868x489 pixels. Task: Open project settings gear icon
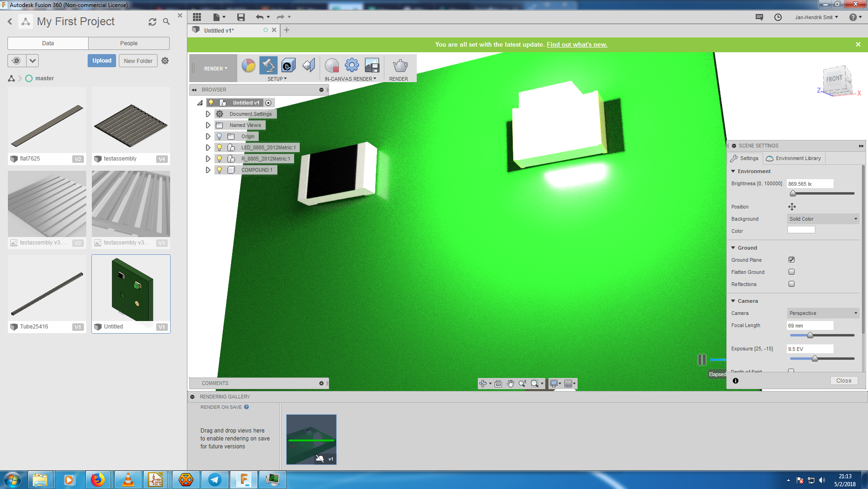(165, 61)
